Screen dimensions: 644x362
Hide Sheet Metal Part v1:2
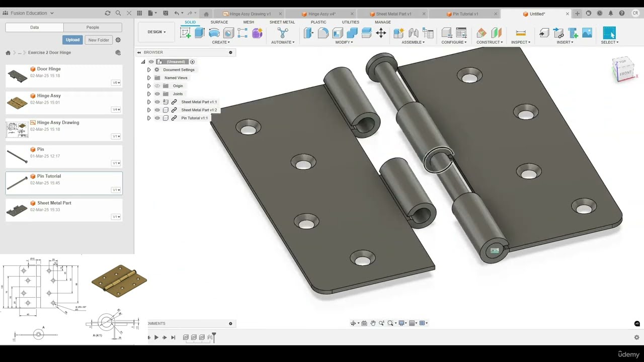pyautogui.click(x=157, y=110)
